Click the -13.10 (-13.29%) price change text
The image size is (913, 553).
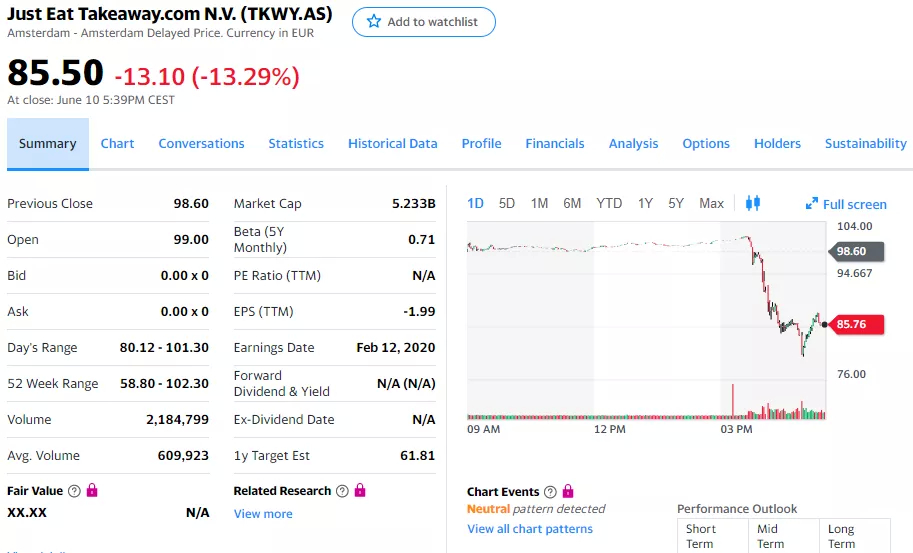pos(207,76)
